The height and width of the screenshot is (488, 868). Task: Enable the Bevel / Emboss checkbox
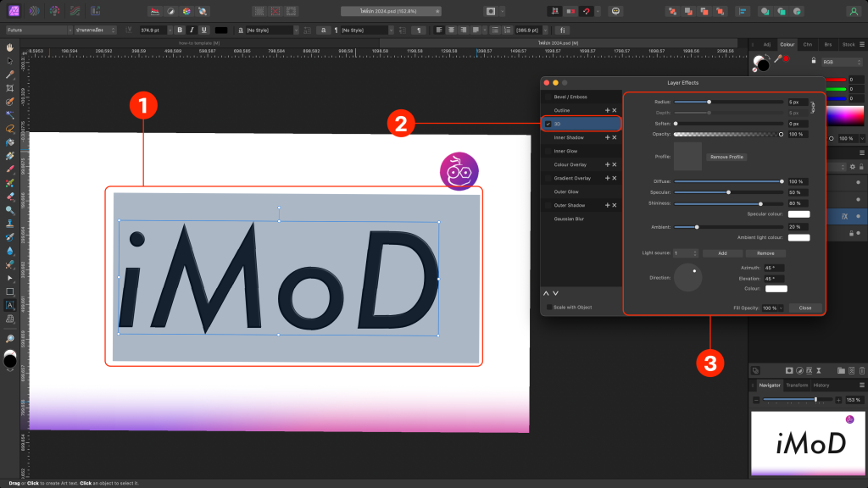point(548,97)
